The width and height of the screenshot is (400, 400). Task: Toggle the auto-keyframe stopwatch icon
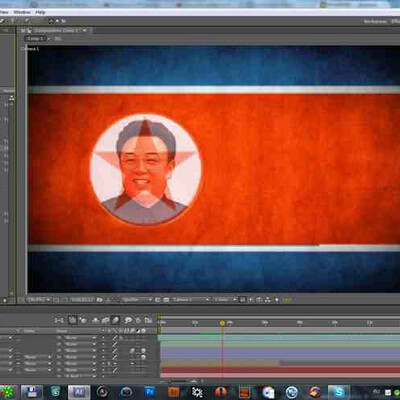(138, 320)
